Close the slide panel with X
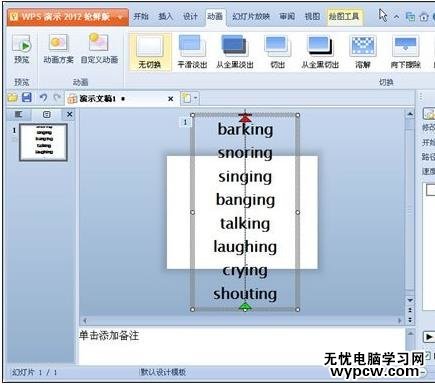 [x=69, y=115]
